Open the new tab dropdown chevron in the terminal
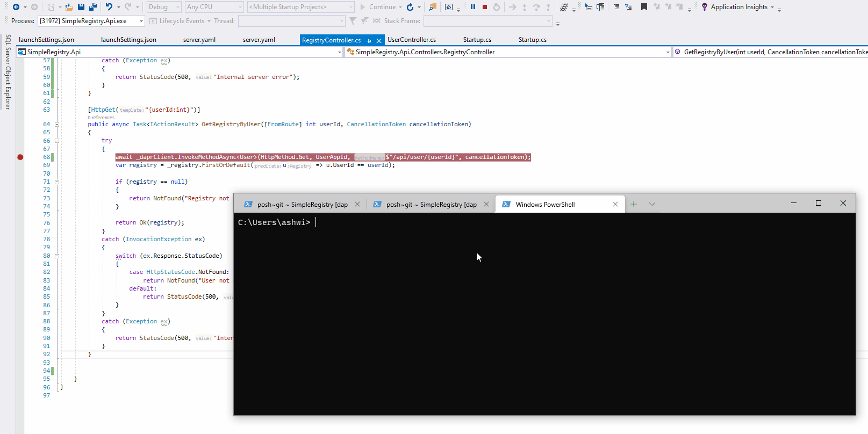Viewport: 868px width, 434px height. pos(652,204)
